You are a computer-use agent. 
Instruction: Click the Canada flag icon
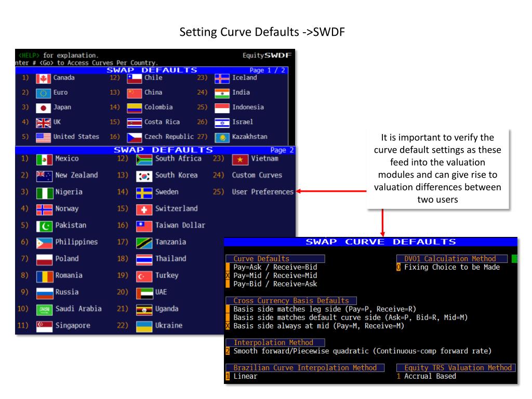[x=44, y=78]
